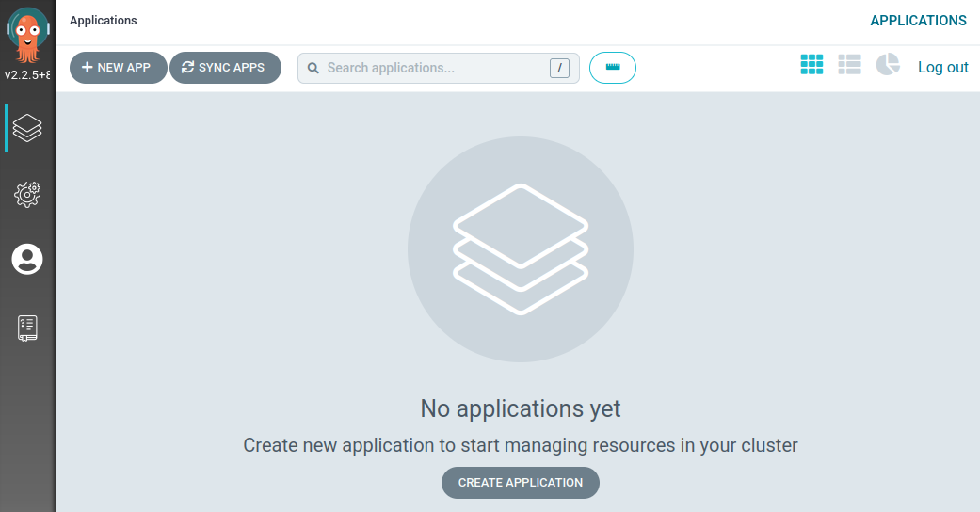This screenshot has width=980, height=512.
Task: Switch to summary pie chart view
Action: click(x=888, y=65)
